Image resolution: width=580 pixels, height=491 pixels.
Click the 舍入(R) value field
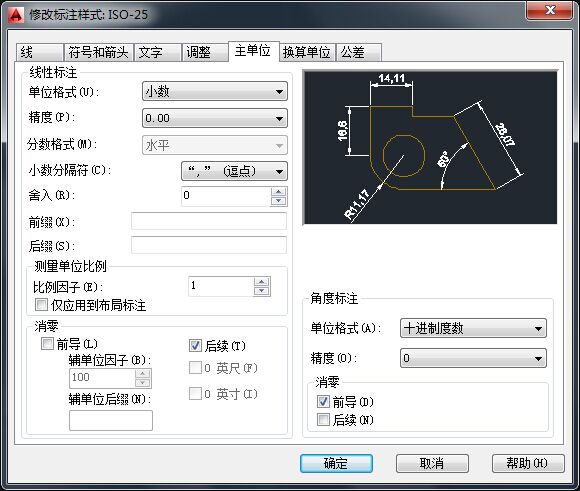point(226,196)
